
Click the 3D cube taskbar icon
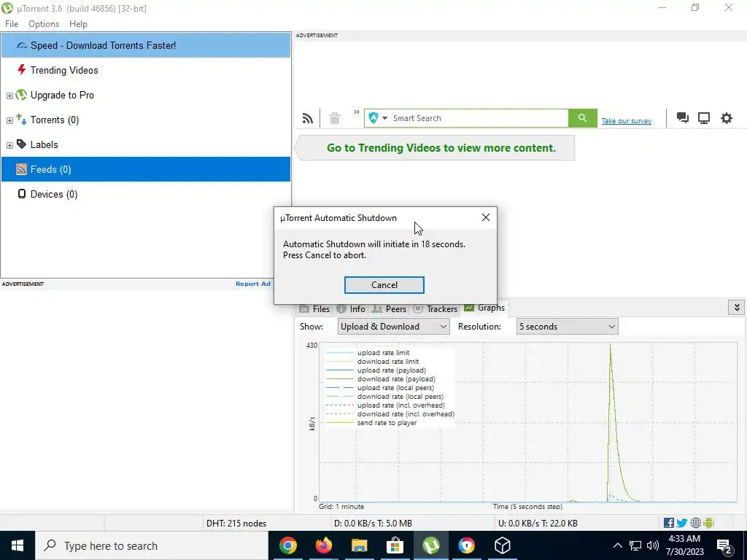coord(502,545)
